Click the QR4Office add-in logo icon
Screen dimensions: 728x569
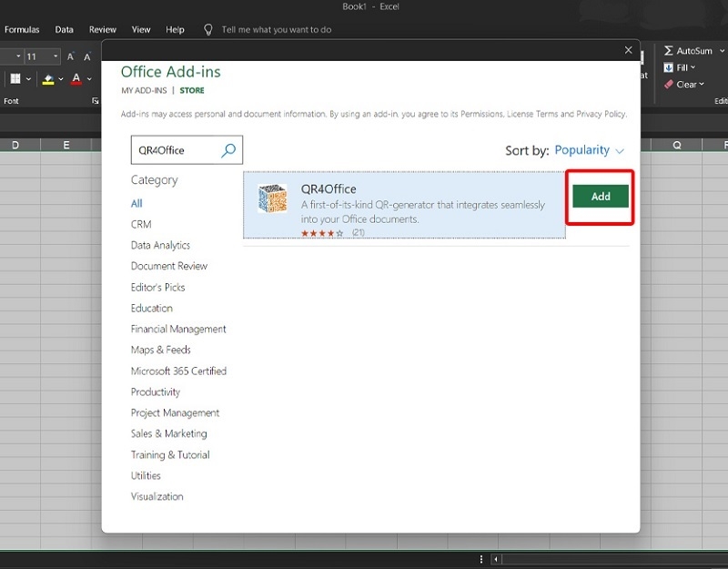click(272, 198)
